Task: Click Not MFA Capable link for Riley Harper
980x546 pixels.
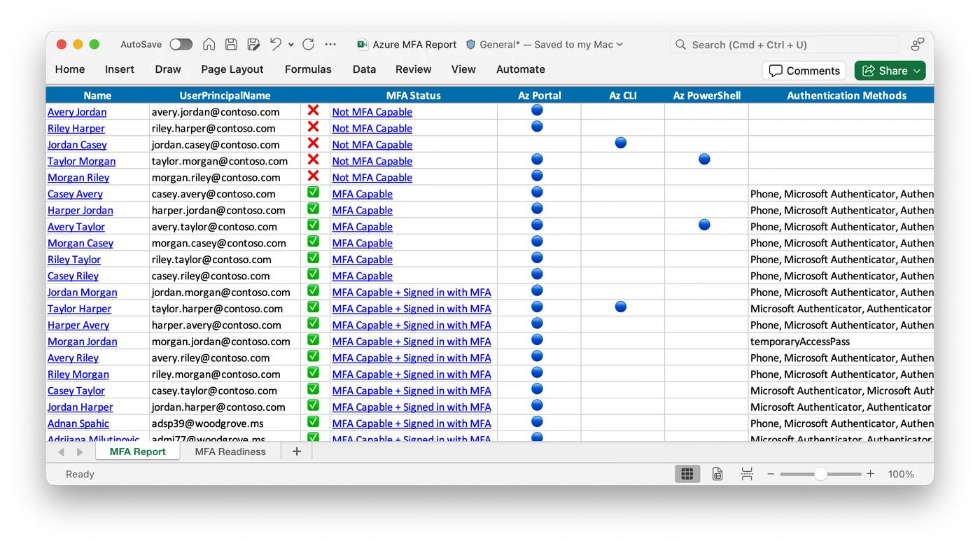Action: click(372, 128)
